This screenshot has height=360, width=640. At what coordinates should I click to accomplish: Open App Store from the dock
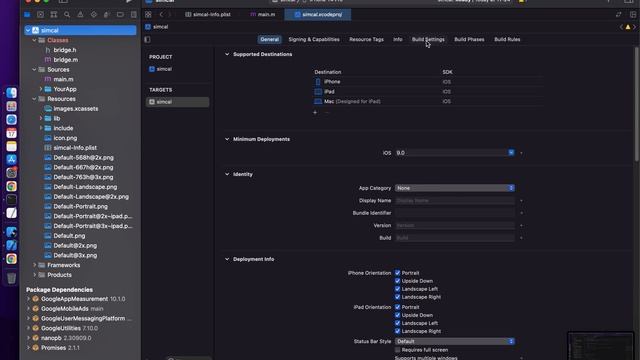coord(11,160)
